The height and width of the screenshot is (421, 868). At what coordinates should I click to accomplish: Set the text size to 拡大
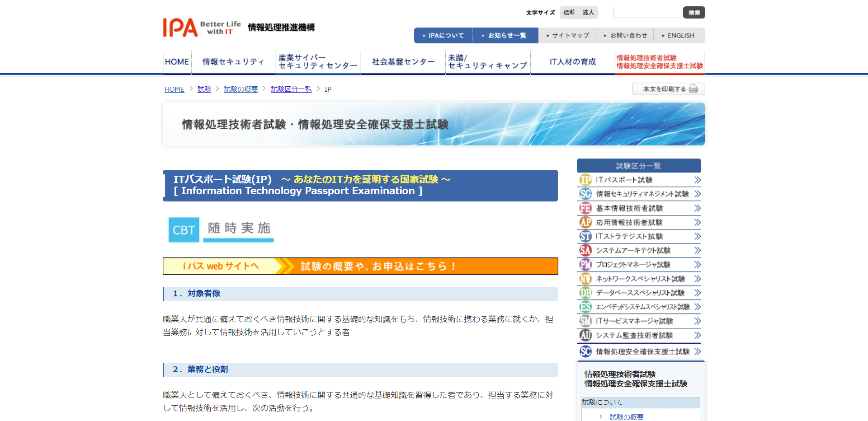click(x=588, y=13)
